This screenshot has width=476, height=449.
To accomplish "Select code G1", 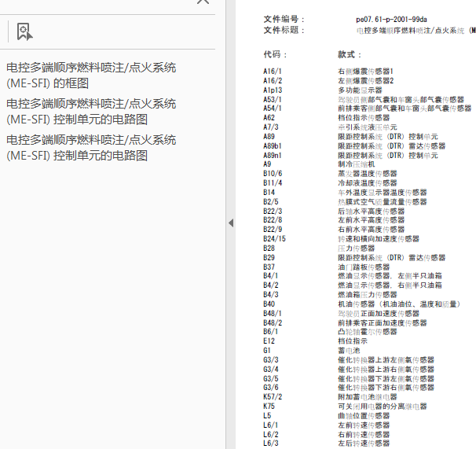I will pyautogui.click(x=267, y=350).
